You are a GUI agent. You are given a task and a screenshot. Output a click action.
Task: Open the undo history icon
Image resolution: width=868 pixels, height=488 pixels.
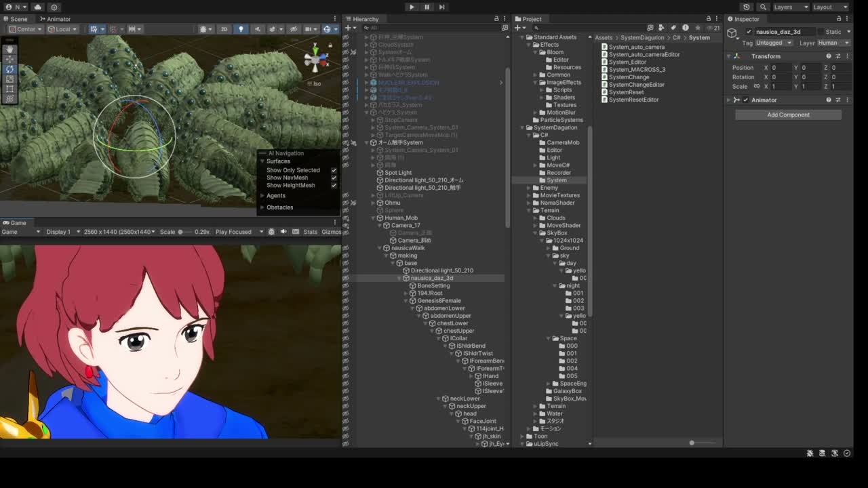click(747, 7)
